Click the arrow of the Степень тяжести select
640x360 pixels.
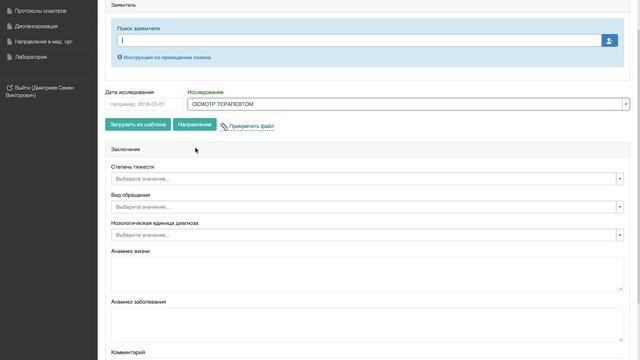(x=620, y=179)
